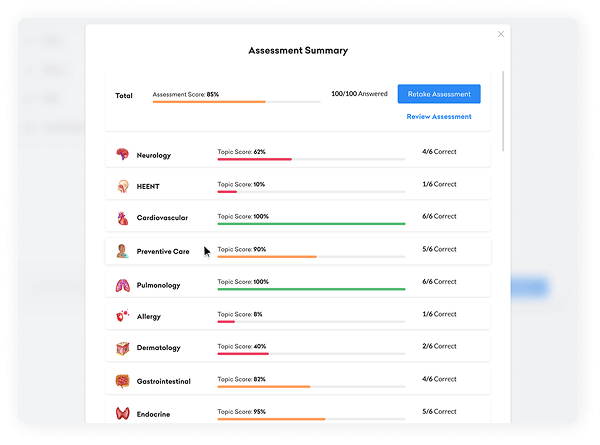Close the Assessment Summary dialog
Viewport: 600px width, 445px height.
click(x=501, y=34)
